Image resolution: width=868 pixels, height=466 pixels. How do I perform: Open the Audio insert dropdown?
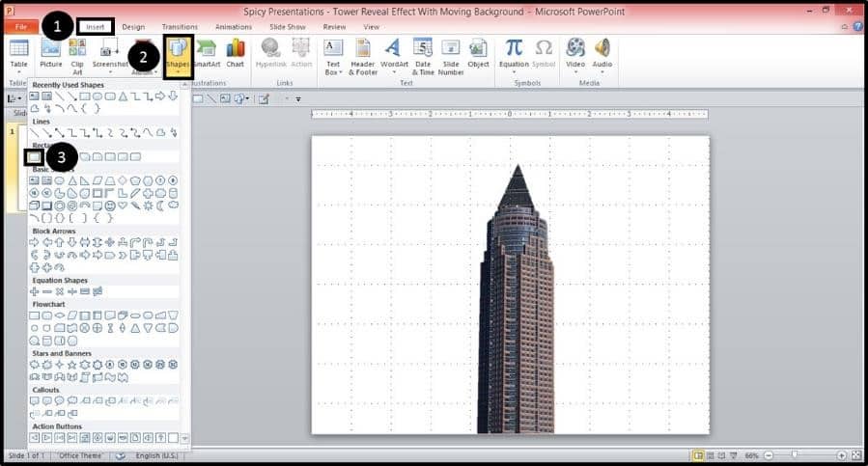(x=602, y=57)
